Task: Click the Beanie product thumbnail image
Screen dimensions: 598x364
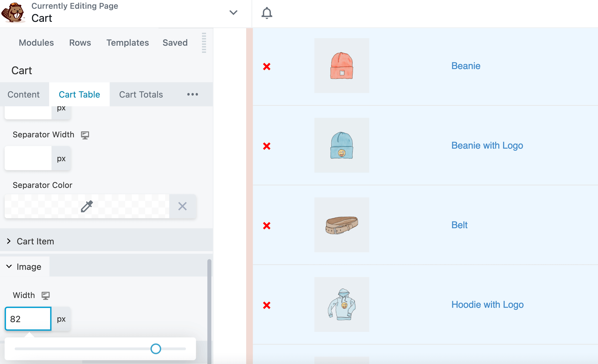Action: (x=342, y=66)
